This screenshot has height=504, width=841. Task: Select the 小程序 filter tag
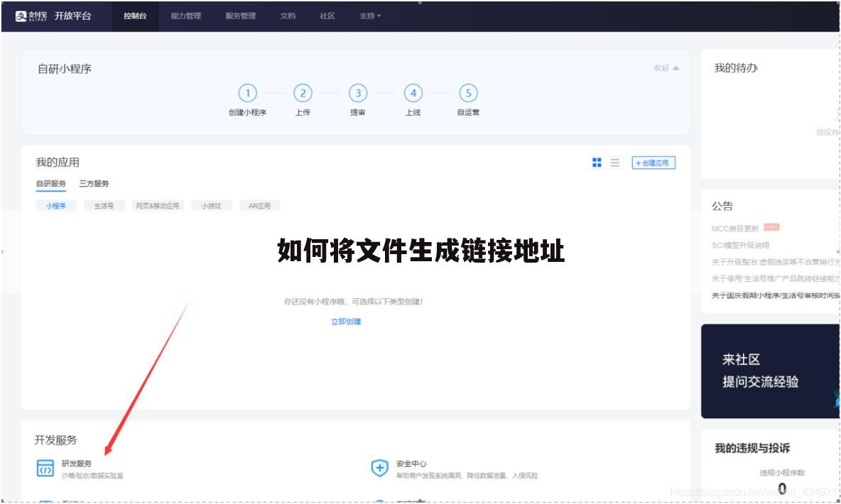coord(56,206)
